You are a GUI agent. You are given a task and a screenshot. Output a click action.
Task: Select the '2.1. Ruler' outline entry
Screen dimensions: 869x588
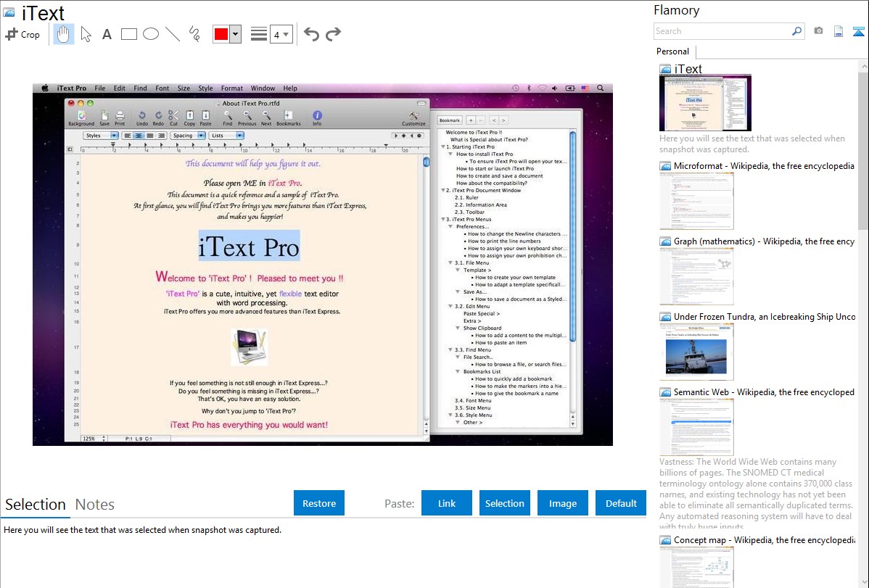tap(466, 197)
